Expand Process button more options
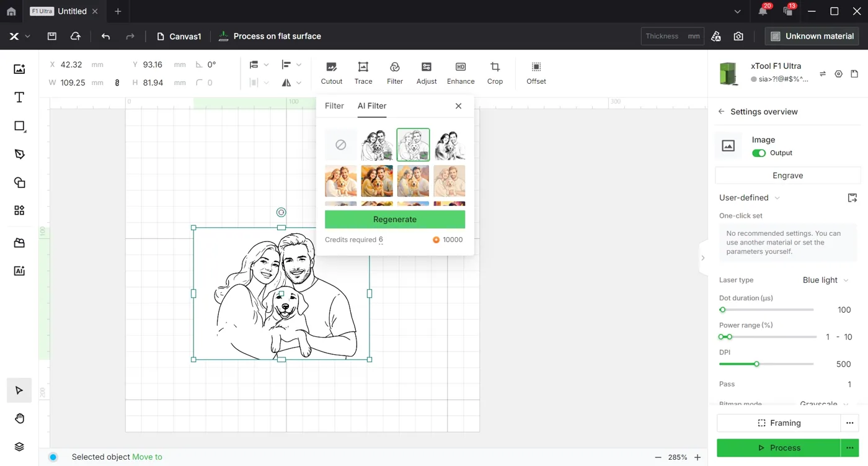The width and height of the screenshot is (868, 466). coord(850,448)
